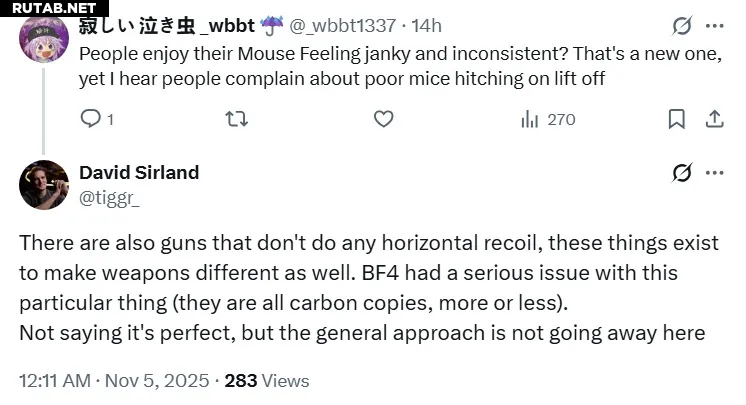Reply to the _wbbt tweet

click(91, 119)
